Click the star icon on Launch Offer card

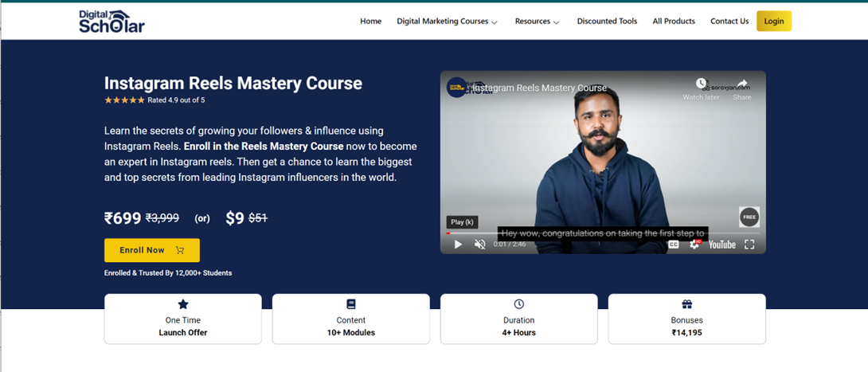pyautogui.click(x=183, y=304)
